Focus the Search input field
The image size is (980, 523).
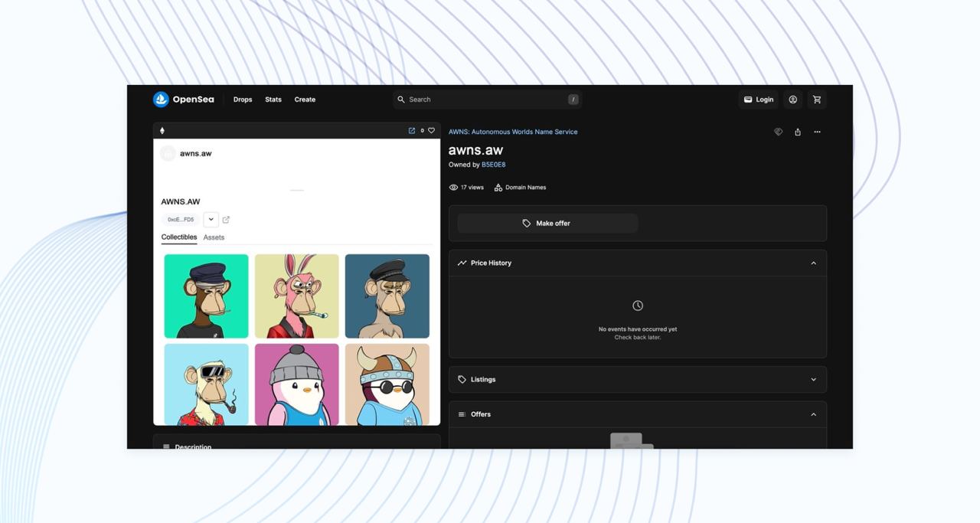488,100
